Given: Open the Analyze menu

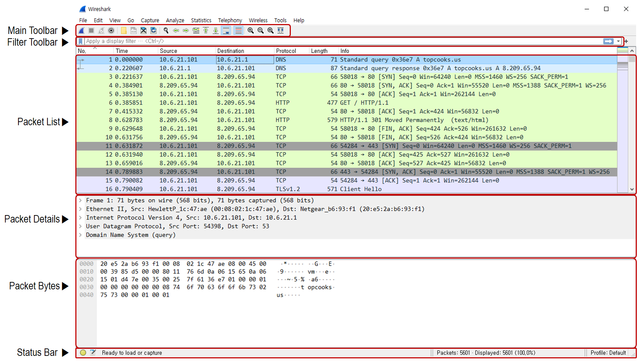Looking at the screenshot, I should coord(175,21).
